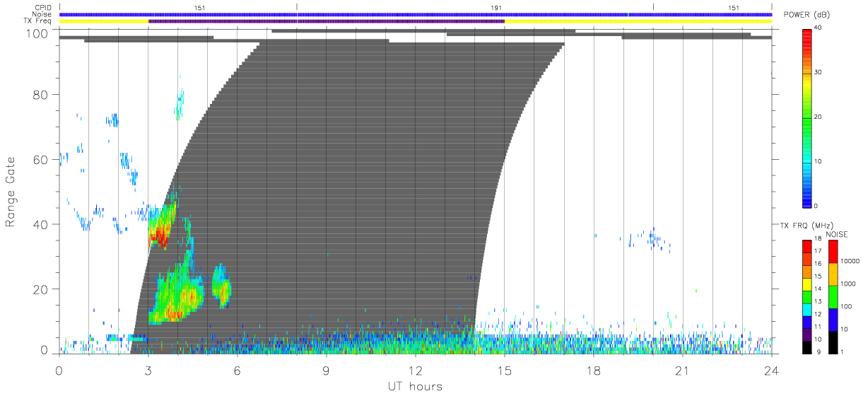The width and height of the screenshot is (868, 401).
Task: Click the orange segment of NOISE colorbar
Action: click(832, 274)
